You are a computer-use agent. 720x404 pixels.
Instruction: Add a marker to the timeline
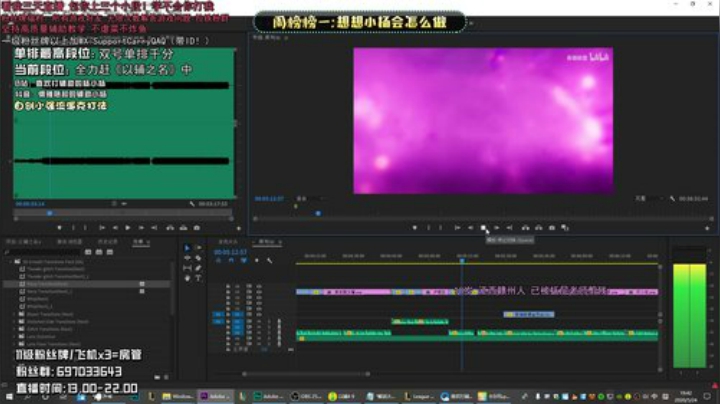[257, 260]
